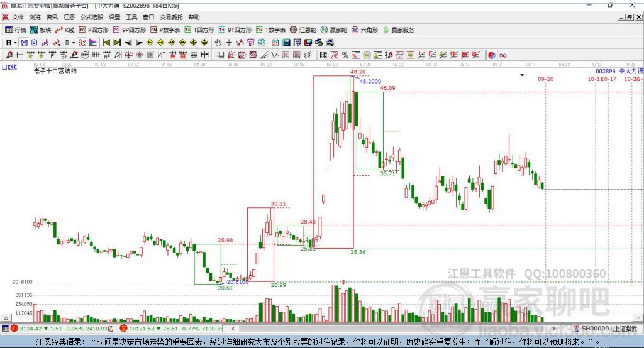The height and width of the screenshot is (348, 644).
Task: Click the gradient triangle chart icon
Action: click(92, 43)
